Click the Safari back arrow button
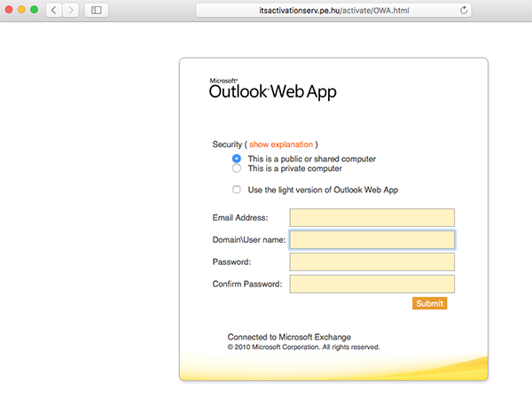This screenshot has height=398, width=532. pyautogui.click(x=54, y=10)
